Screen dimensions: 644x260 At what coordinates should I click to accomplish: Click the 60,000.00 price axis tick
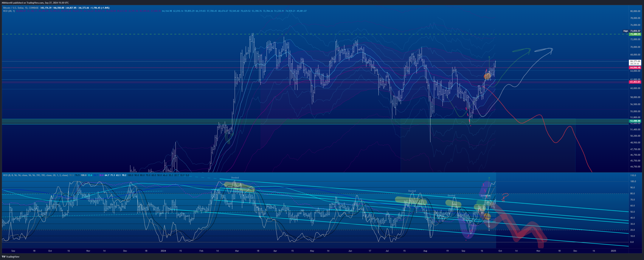(635, 88)
